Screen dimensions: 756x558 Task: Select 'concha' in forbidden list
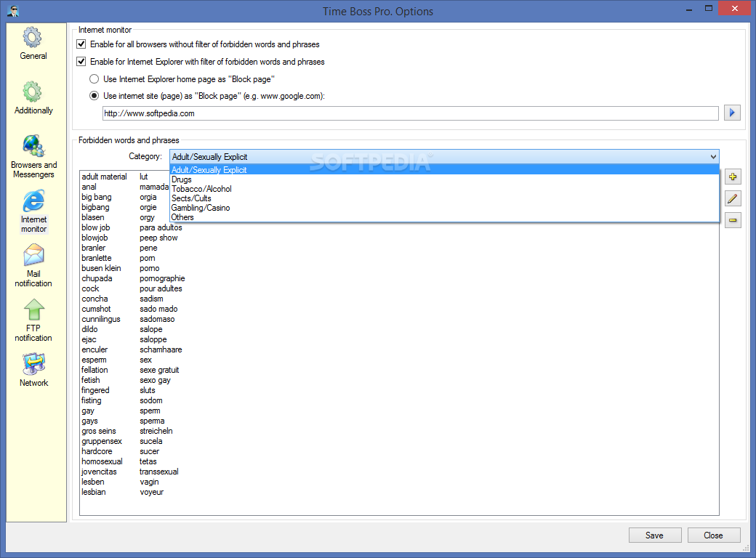click(94, 299)
